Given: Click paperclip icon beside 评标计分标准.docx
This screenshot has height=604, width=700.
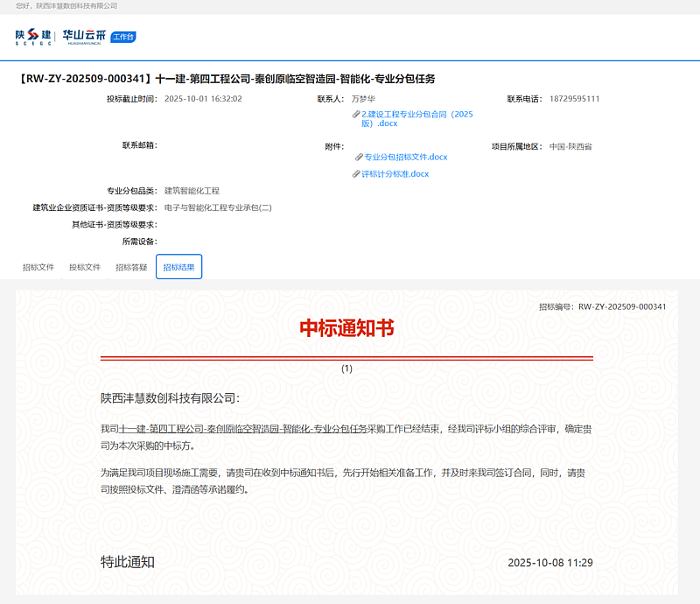Looking at the screenshot, I should click(356, 174).
